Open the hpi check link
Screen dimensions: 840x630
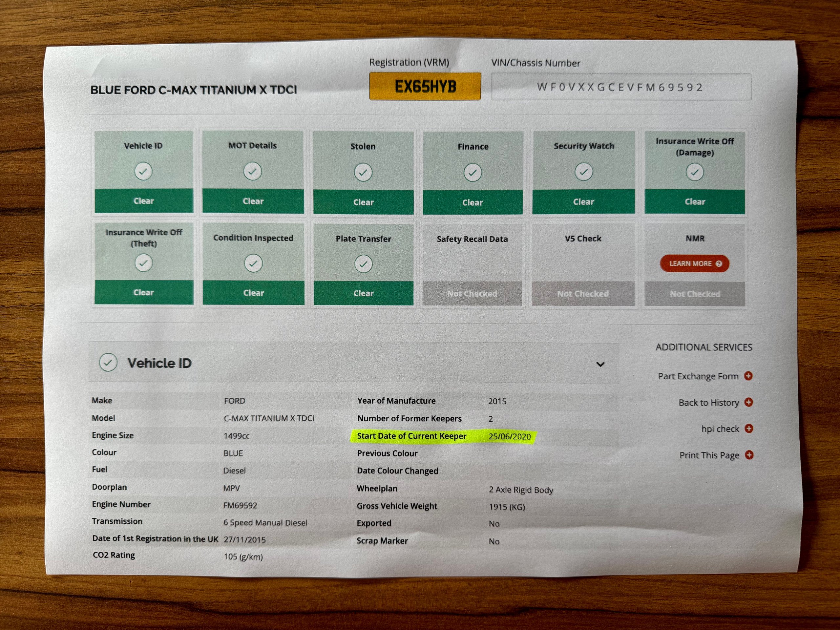coord(720,429)
